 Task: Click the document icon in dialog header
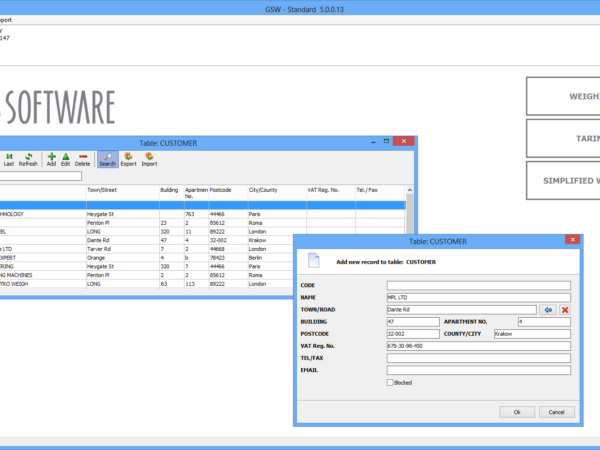pyautogui.click(x=313, y=260)
